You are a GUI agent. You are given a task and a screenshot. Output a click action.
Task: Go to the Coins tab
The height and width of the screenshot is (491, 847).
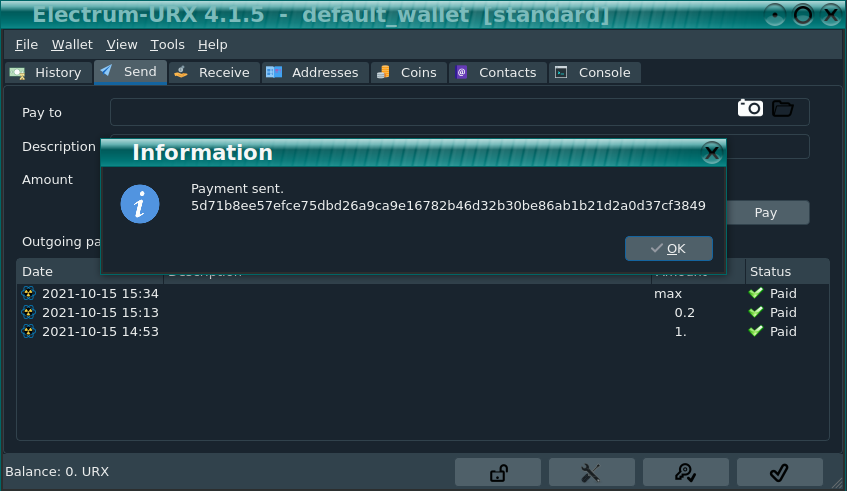tap(408, 72)
